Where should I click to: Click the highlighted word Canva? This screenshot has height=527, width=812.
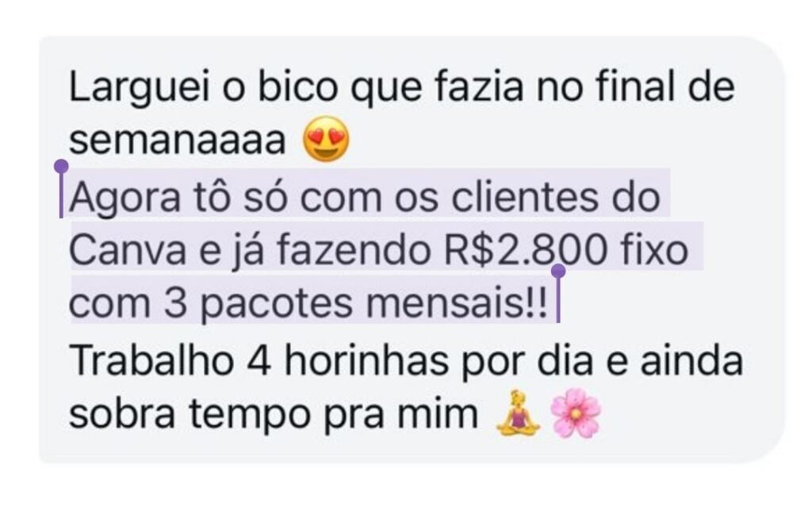(128, 251)
